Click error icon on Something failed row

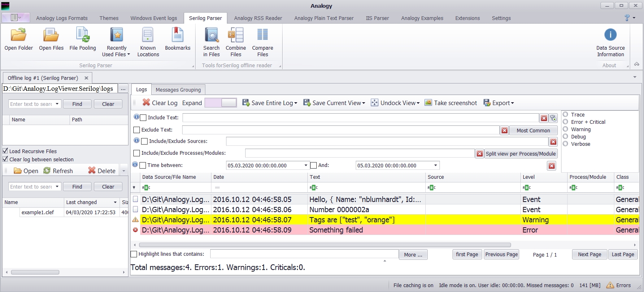click(135, 230)
